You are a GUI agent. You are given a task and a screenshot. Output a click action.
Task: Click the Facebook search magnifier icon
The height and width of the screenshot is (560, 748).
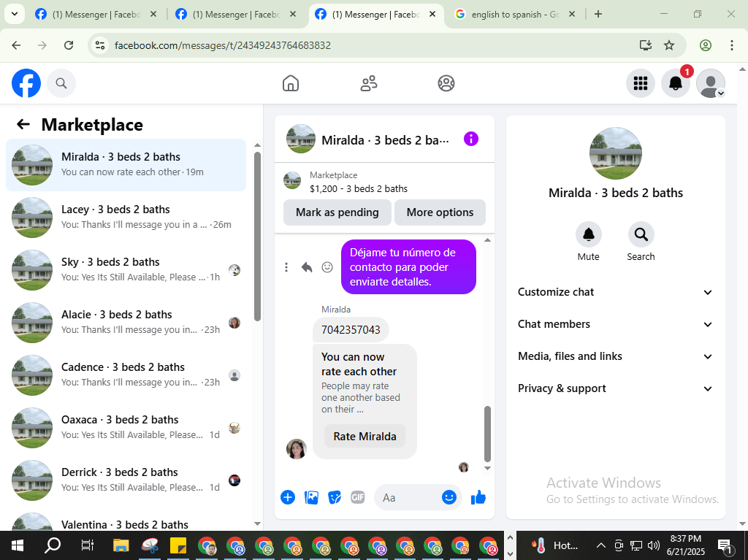(61, 83)
